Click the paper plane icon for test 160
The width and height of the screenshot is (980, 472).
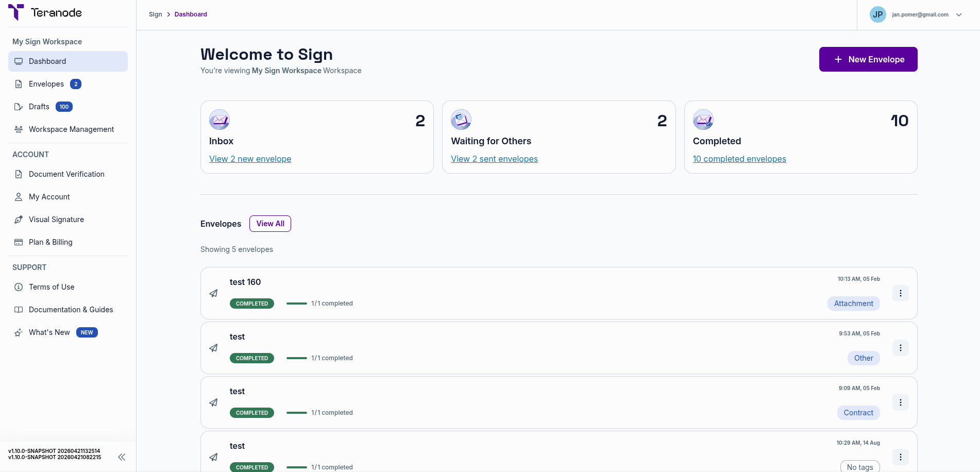click(x=213, y=293)
